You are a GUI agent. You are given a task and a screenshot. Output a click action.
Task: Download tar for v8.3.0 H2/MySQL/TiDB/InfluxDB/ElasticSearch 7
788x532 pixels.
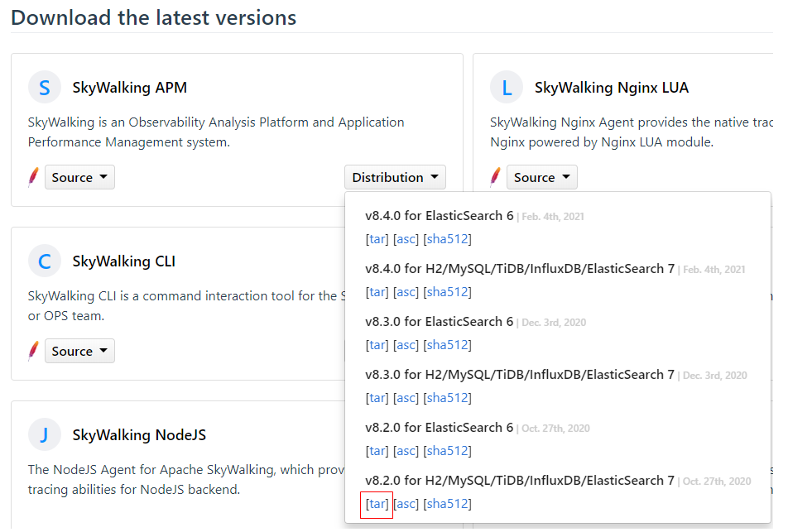click(377, 398)
